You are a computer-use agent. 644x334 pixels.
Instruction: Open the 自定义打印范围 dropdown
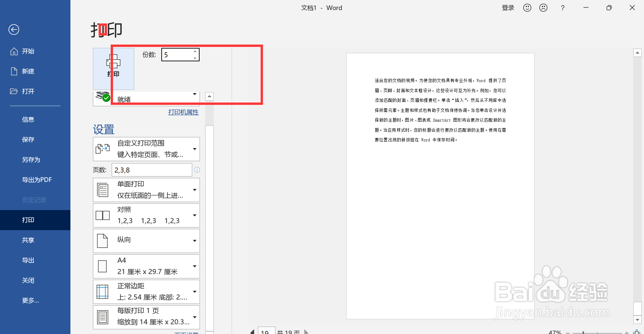[x=146, y=149]
